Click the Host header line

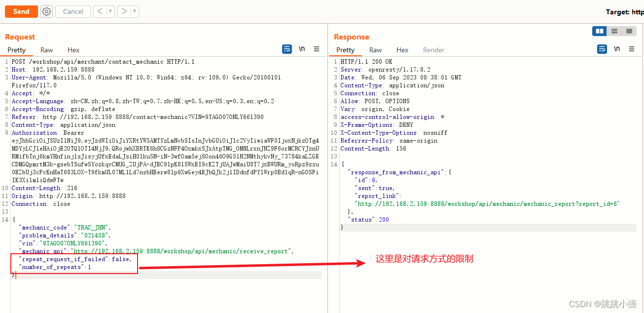53,70
